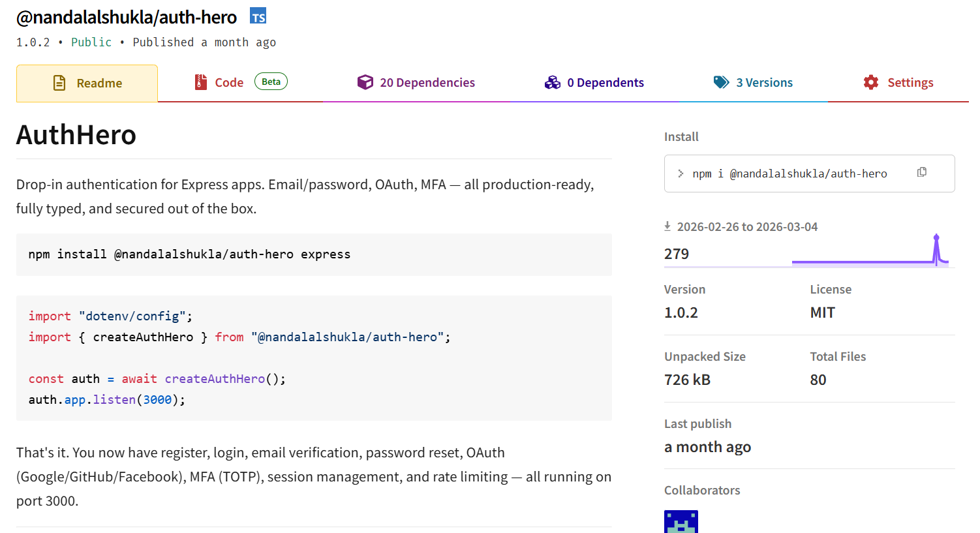Click the npm i install command text
This screenshot has height=533, width=980.
click(x=789, y=174)
